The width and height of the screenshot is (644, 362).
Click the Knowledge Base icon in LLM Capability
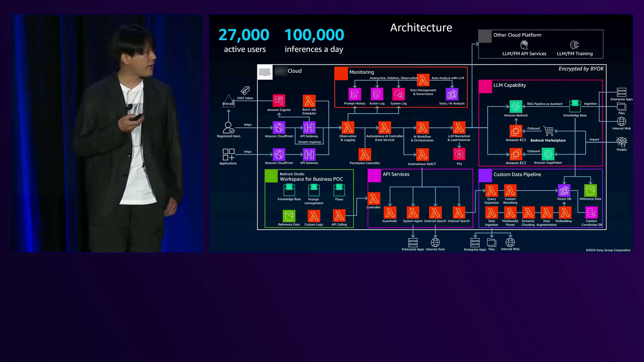(x=575, y=106)
